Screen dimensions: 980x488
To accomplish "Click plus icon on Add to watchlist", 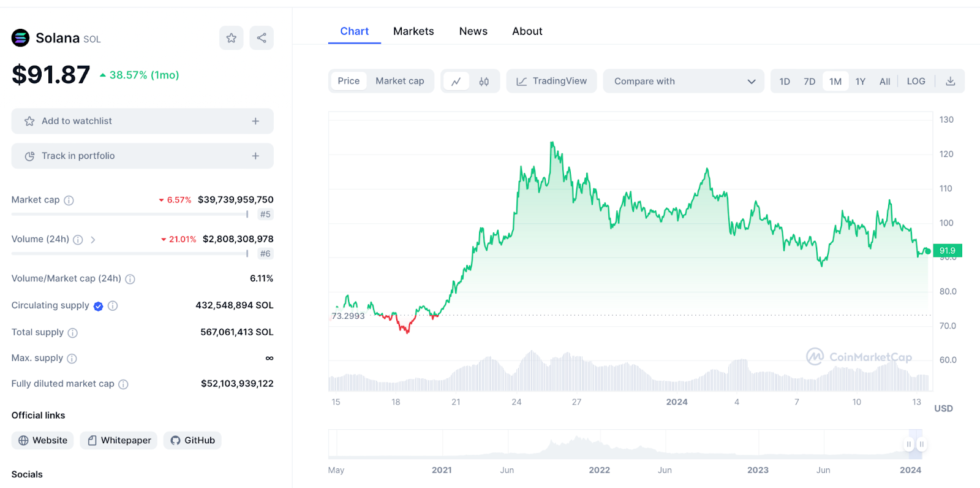I will [x=255, y=121].
